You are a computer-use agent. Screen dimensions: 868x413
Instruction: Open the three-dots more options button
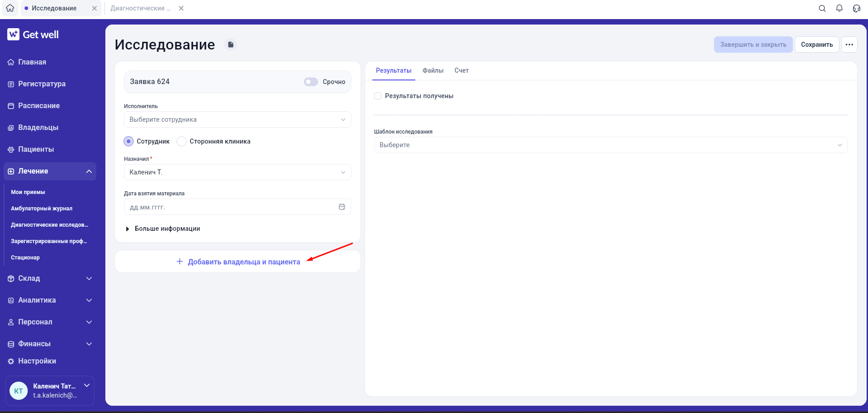click(849, 45)
